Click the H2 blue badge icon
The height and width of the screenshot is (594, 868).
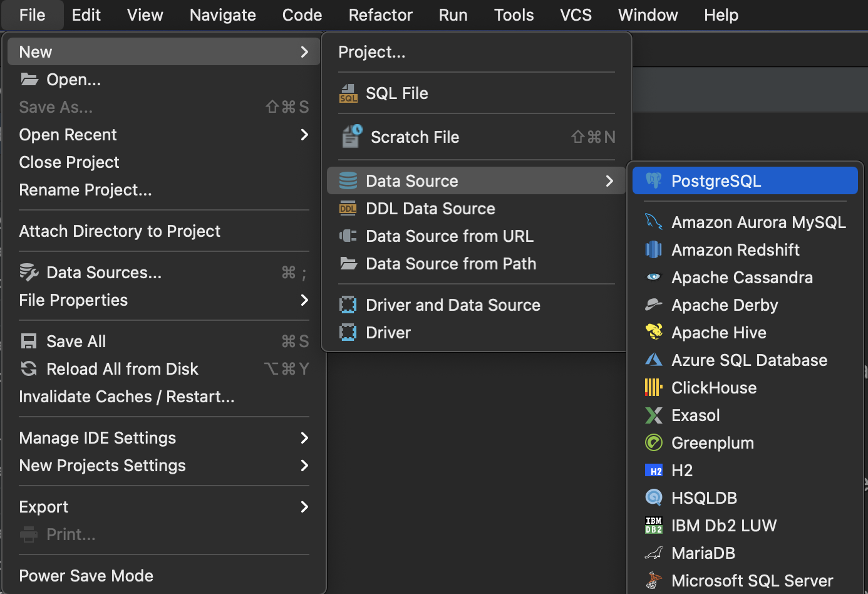click(653, 471)
